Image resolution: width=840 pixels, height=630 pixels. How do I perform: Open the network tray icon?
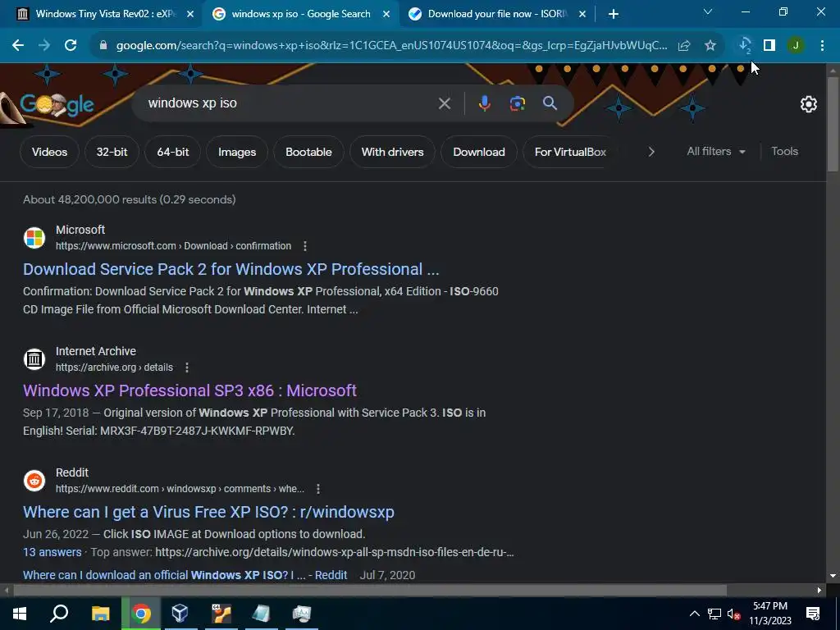[x=714, y=614]
